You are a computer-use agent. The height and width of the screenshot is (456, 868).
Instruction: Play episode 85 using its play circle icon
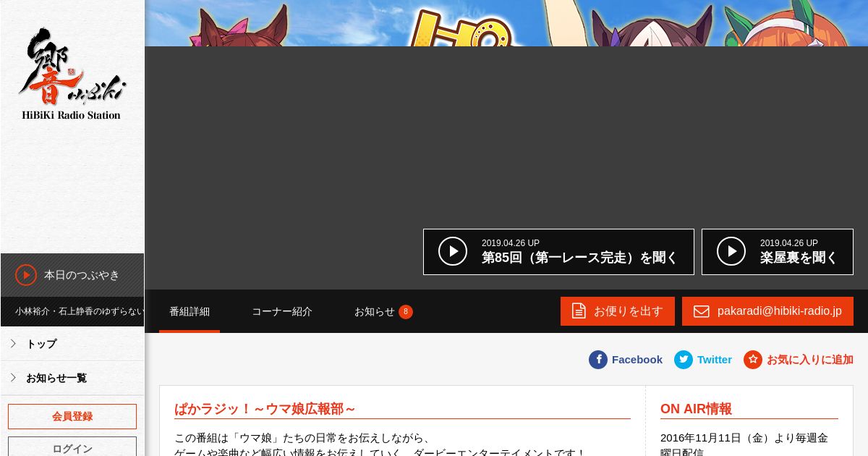tap(453, 251)
